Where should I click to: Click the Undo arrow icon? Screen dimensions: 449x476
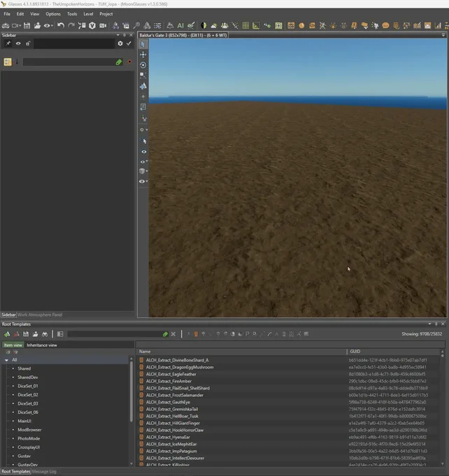click(61, 25)
